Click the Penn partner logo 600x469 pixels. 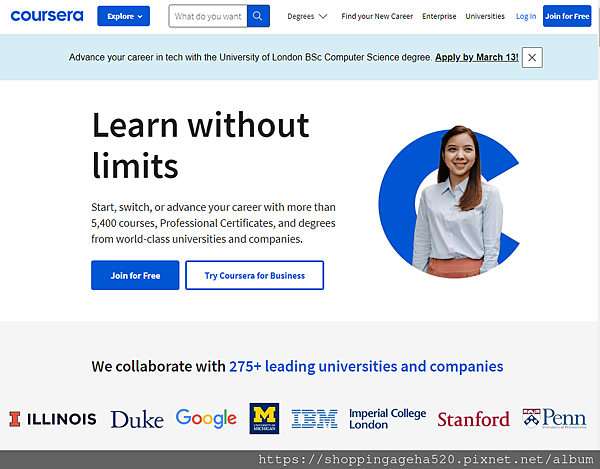[x=554, y=419]
